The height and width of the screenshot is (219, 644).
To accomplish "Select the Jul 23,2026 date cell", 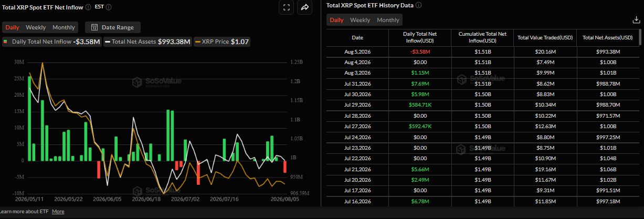I will click(357, 148).
